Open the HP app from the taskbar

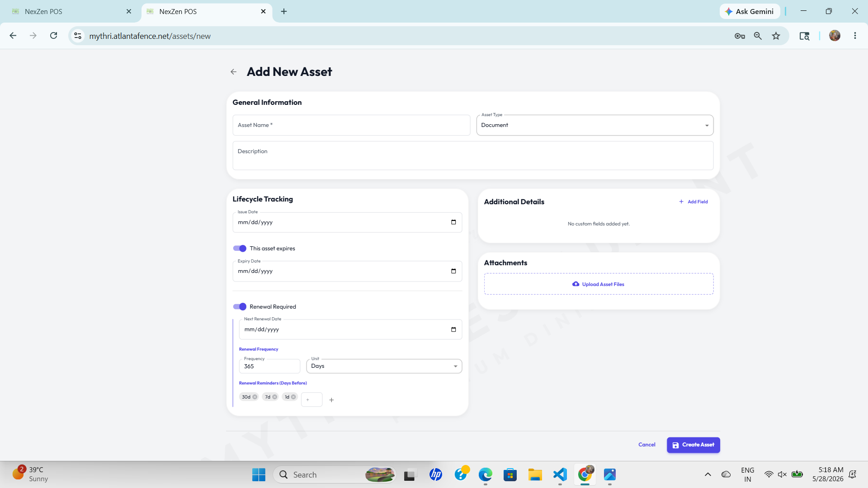pyautogui.click(x=436, y=474)
